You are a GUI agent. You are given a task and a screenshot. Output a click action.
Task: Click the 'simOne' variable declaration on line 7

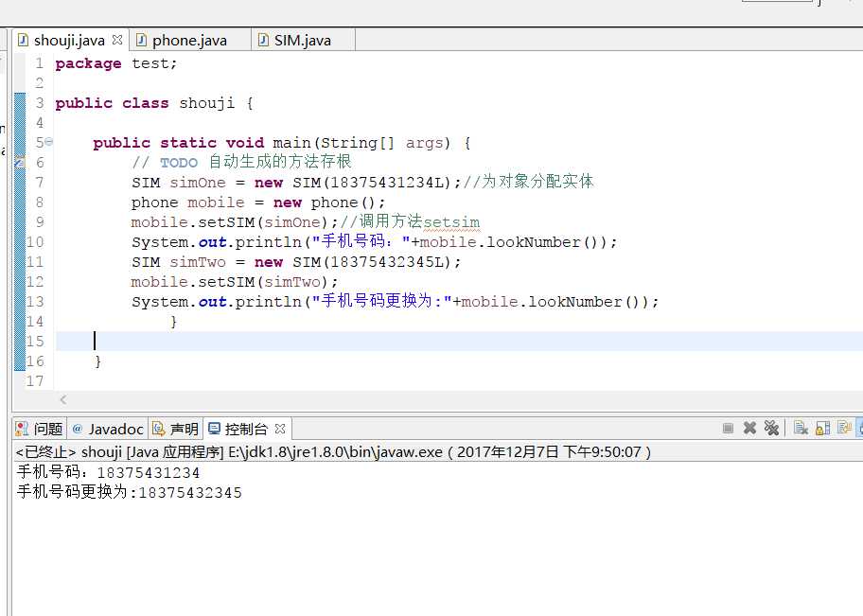(198, 183)
